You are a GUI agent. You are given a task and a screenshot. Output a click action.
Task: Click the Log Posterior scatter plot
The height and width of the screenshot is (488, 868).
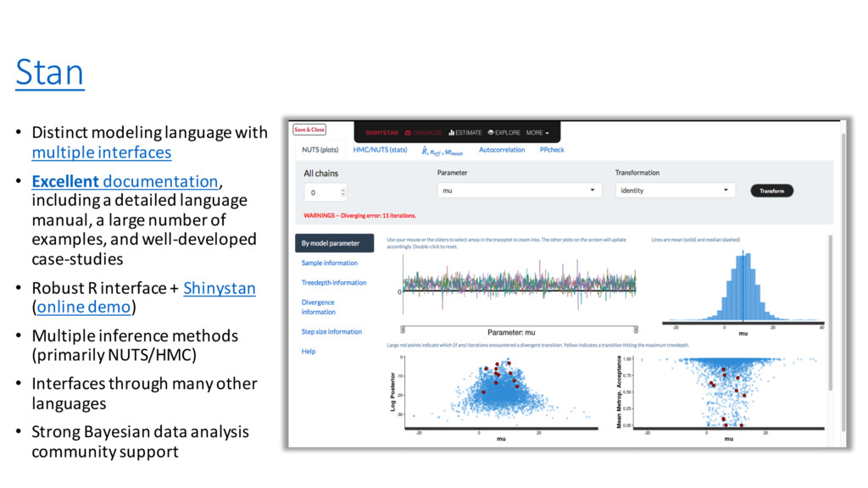tap(501, 393)
